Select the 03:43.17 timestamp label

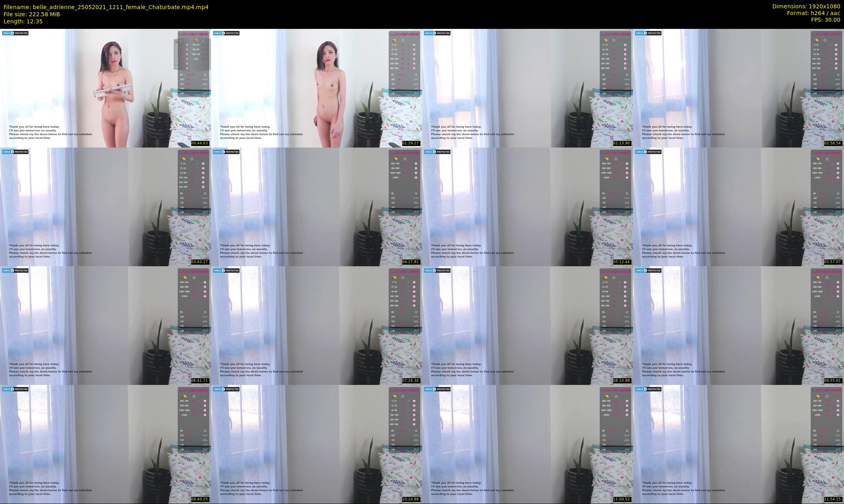click(x=200, y=262)
